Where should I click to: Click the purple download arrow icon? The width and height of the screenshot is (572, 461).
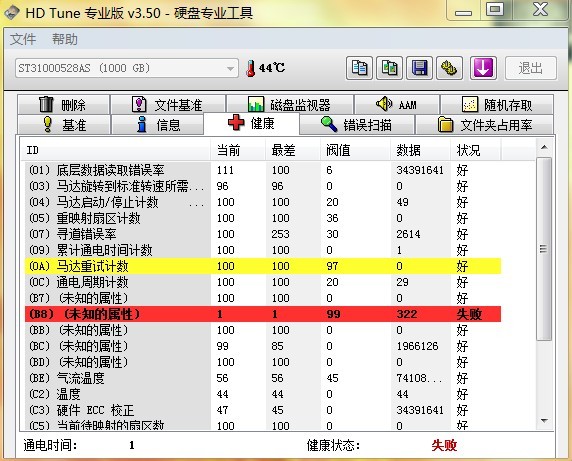coord(483,68)
